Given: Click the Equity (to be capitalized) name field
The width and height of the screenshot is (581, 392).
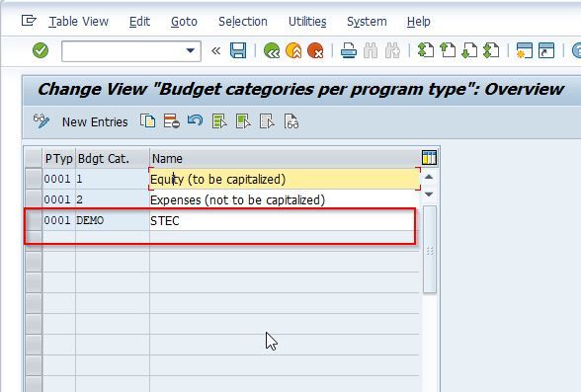Looking at the screenshot, I should 285,179.
